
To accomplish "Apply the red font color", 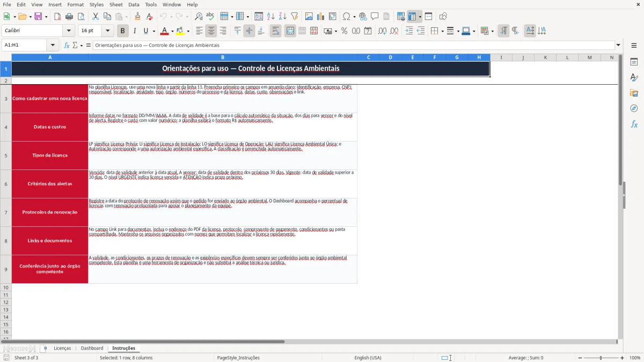I will pyautogui.click(x=165, y=31).
